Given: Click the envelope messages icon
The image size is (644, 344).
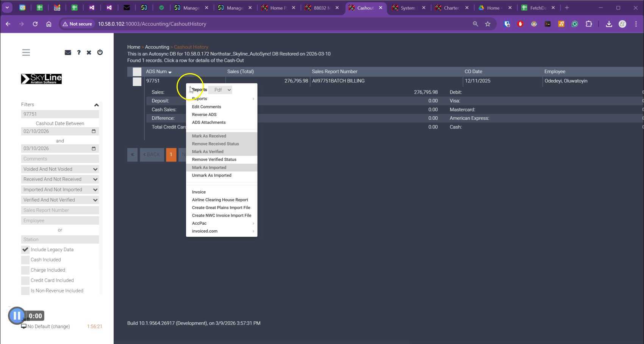Looking at the screenshot, I should [x=68, y=53].
